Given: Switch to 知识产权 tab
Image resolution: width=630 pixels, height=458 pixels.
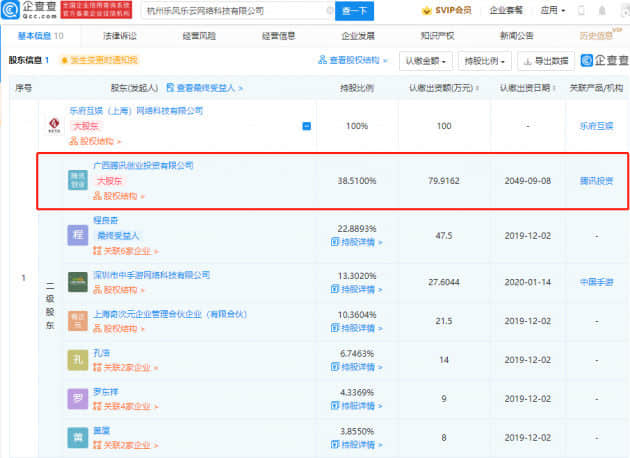Looking at the screenshot, I should pyautogui.click(x=437, y=36).
